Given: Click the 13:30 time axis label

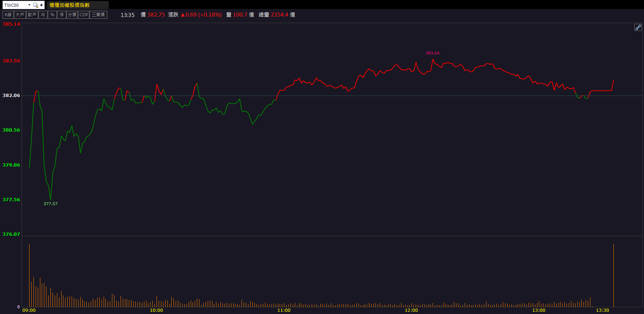Looking at the screenshot, I should point(603,310).
